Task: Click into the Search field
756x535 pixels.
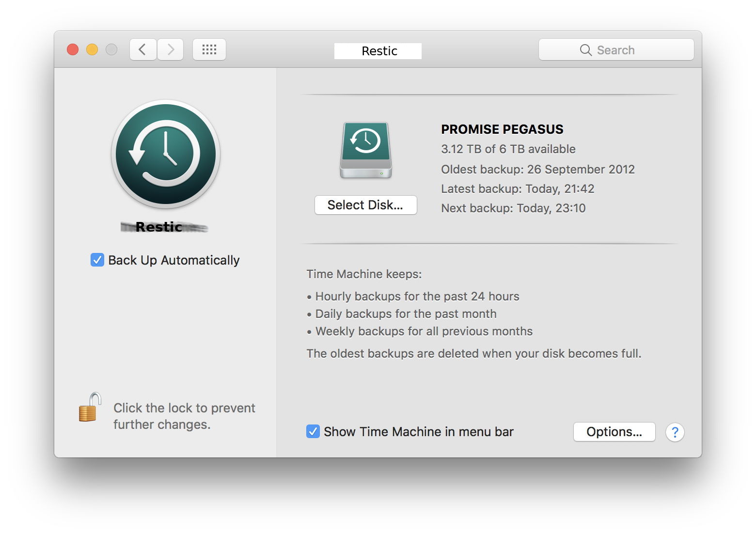Action: tap(616, 49)
